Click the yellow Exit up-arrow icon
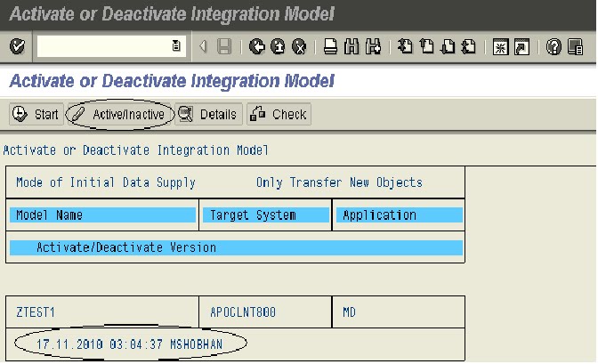598x364 pixels. tap(278, 46)
